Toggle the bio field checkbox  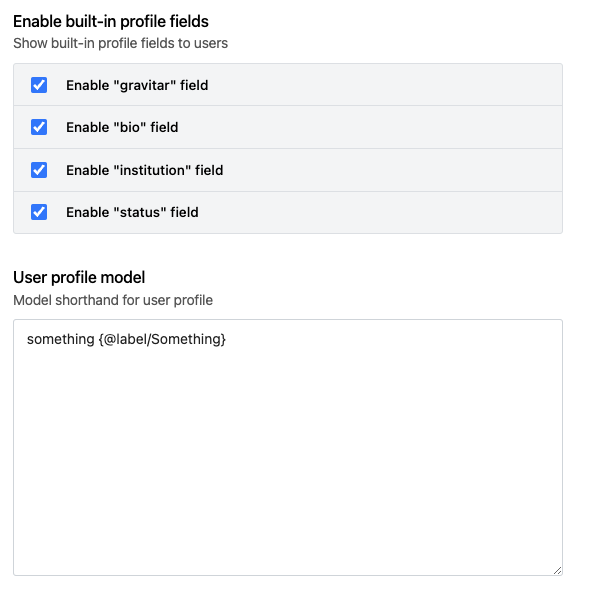click(39, 127)
